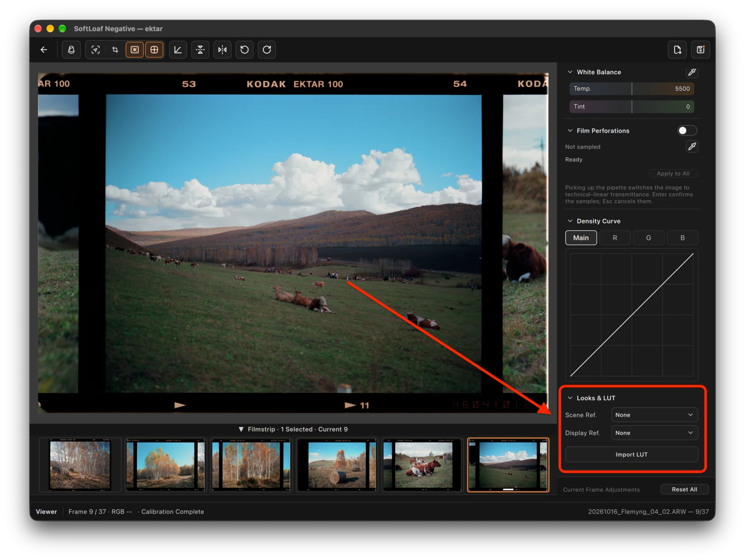Select the bare birch forest thumbnail
Image resolution: width=745 pixels, height=560 pixels.
click(x=80, y=465)
